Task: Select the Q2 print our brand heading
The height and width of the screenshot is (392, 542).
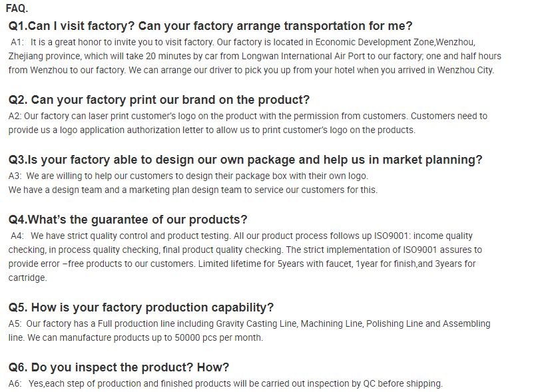Action: [159, 100]
